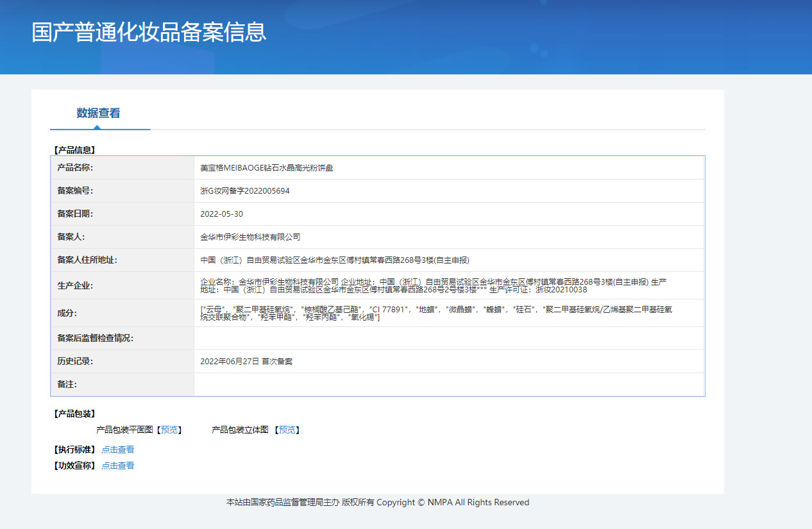812x529 pixels.
Task: Click the 备注 row label
Action: [x=67, y=385]
